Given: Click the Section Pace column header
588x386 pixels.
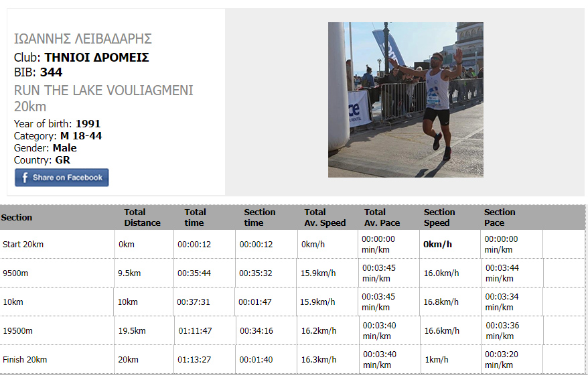Looking at the screenshot, I should tap(500, 217).
